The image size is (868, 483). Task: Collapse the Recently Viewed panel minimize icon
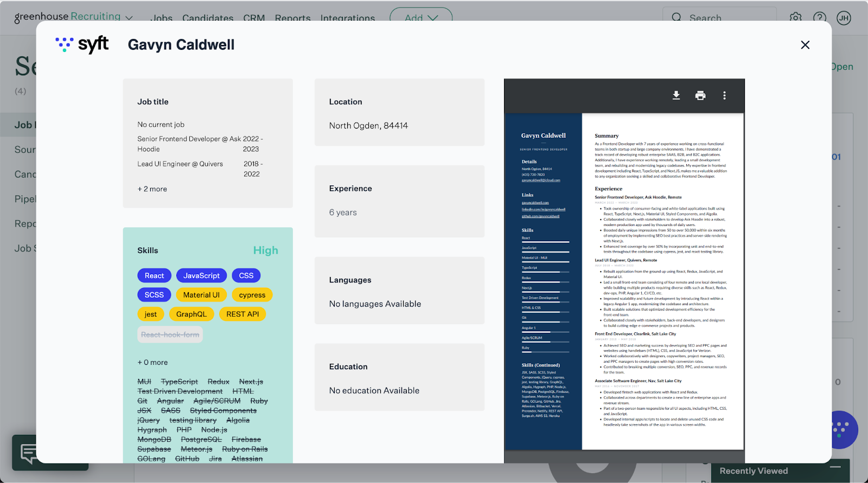point(835,467)
